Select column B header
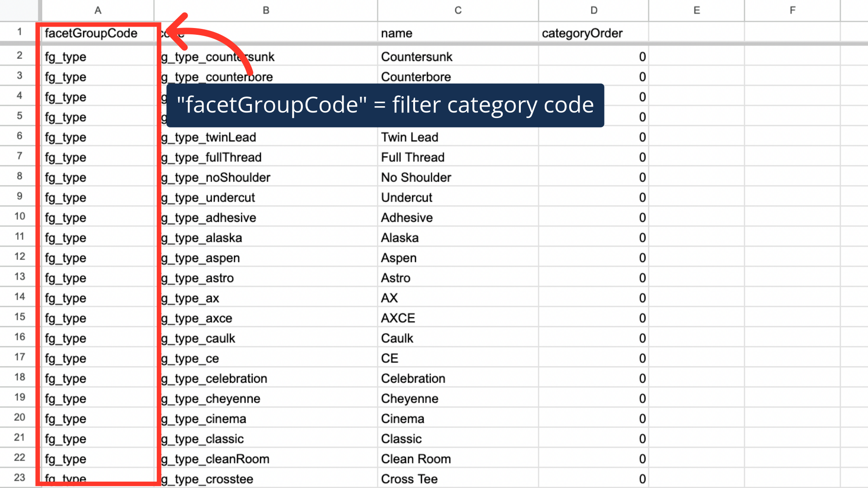 266,10
